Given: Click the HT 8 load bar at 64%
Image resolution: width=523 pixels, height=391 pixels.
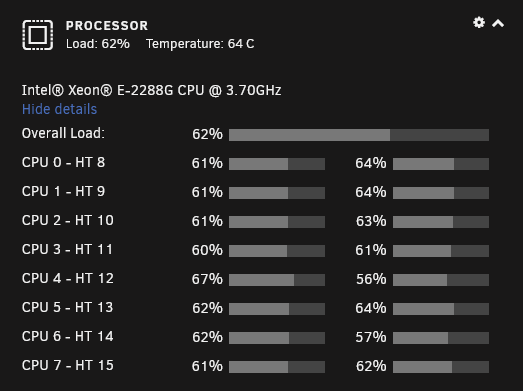Looking at the screenshot, I should coord(441,164).
